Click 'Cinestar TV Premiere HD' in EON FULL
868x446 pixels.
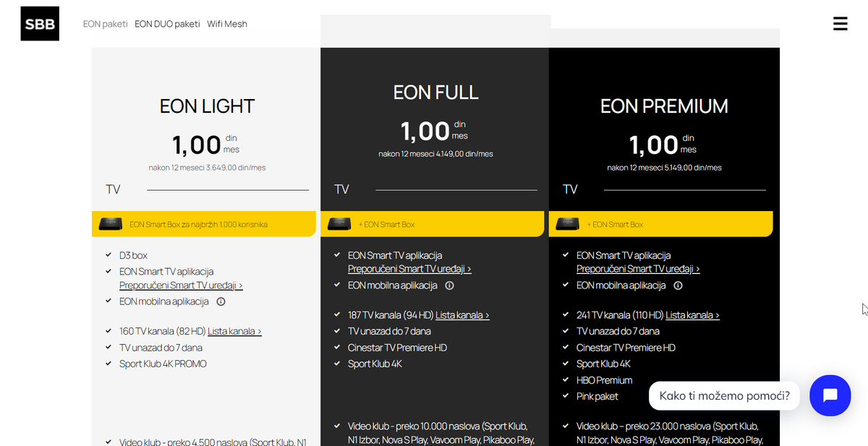tap(398, 348)
